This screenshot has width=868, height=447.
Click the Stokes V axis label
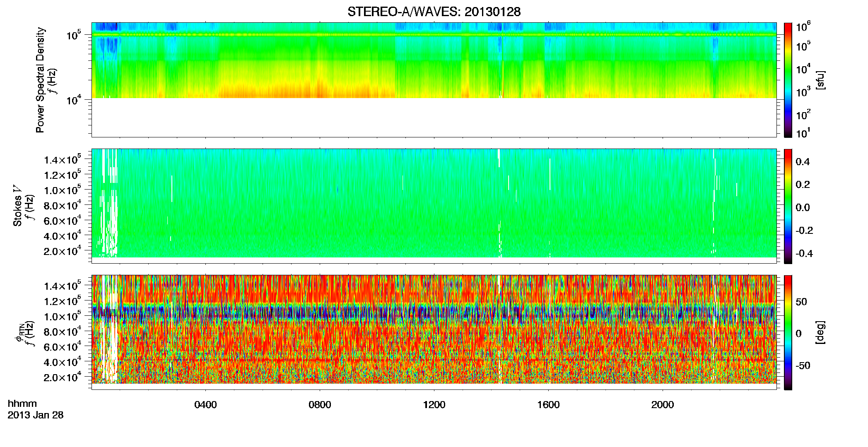coord(17,206)
